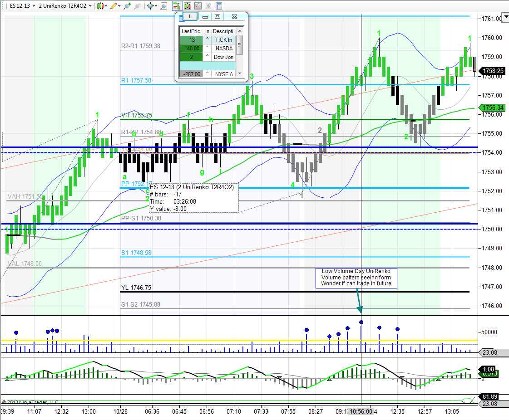Click the market analyzer scrollbar thumb
509x420 pixels.
tap(240, 45)
